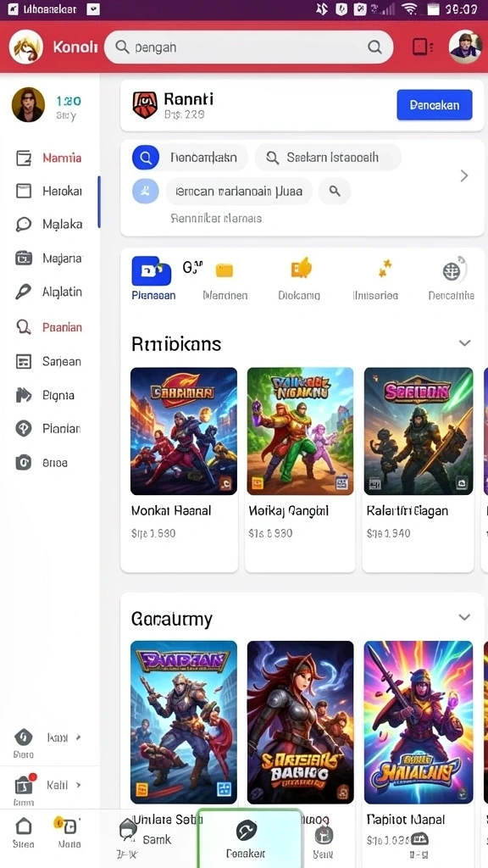Click the blue Dencaken button

[435, 104]
